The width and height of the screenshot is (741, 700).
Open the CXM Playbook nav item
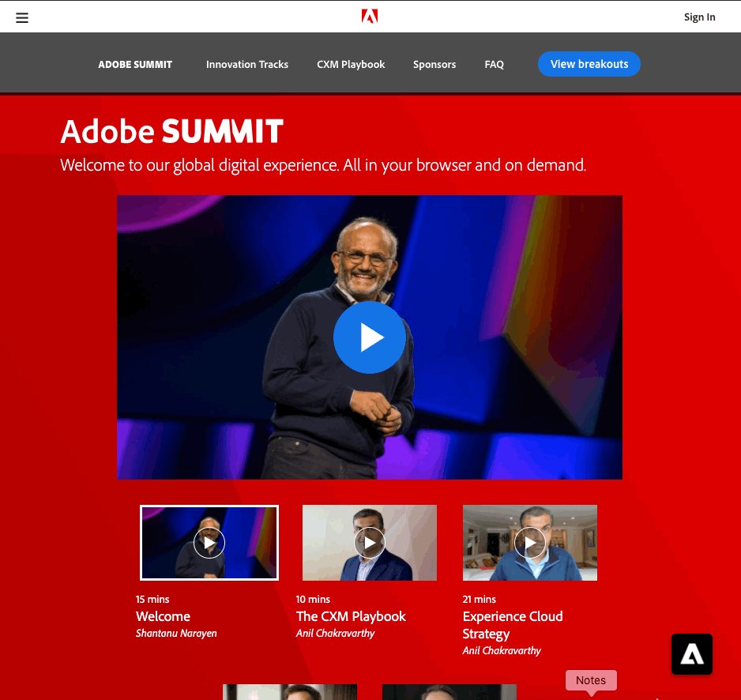[351, 64]
